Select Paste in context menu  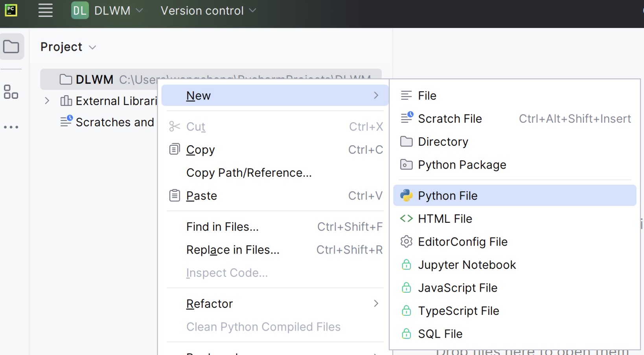point(275,196)
